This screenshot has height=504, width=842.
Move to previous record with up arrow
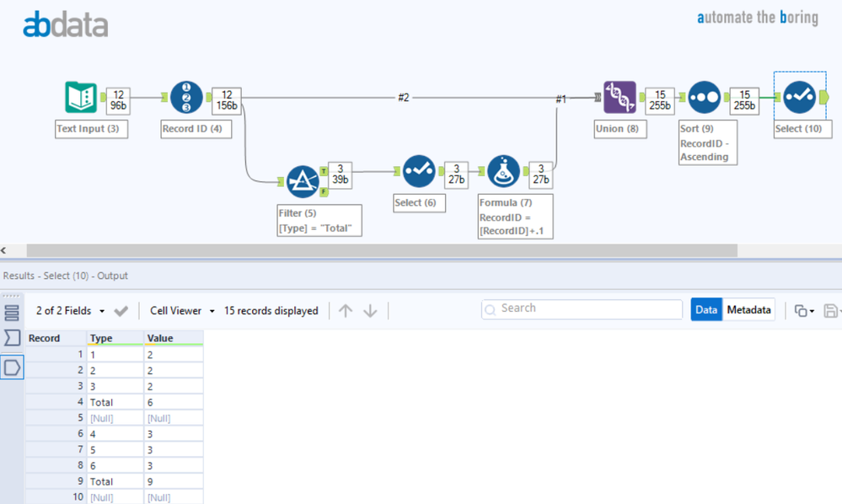pyautogui.click(x=346, y=311)
